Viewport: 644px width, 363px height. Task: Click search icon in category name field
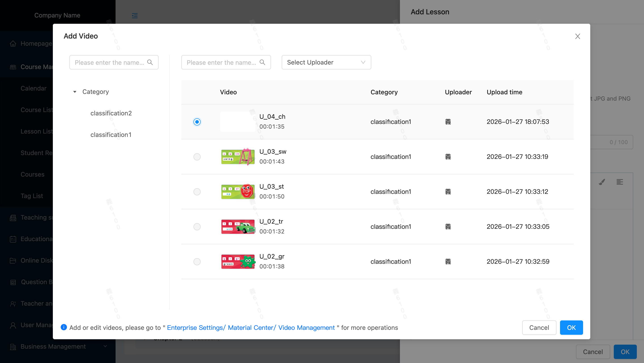click(x=150, y=62)
